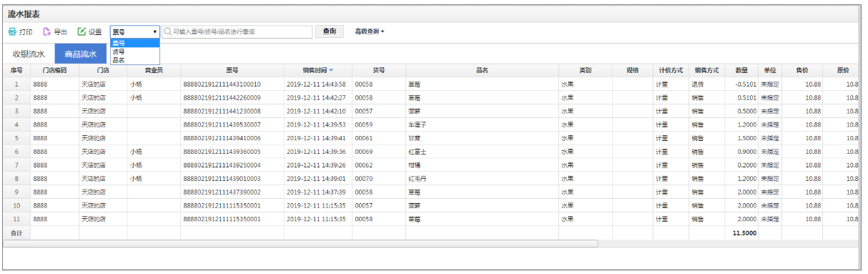Click the 售价 column header

point(802,71)
